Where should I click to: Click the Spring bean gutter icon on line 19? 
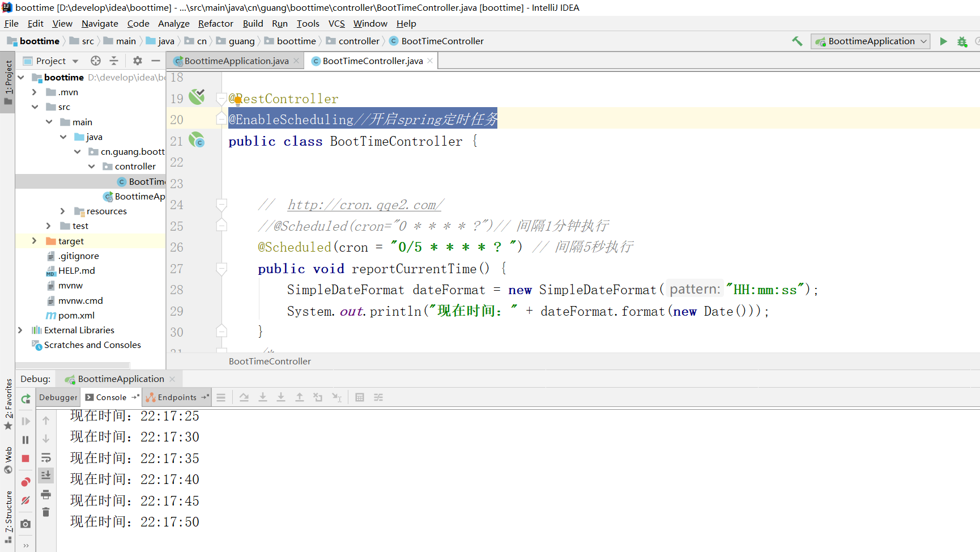[x=197, y=97]
